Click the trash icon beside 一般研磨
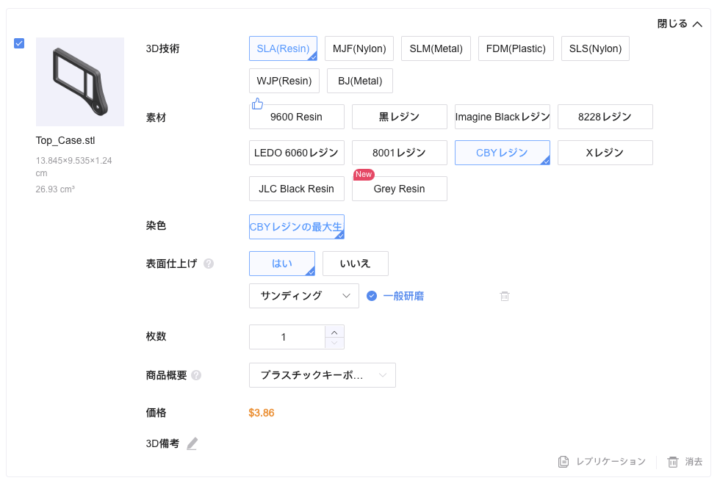720x486 pixels. point(505,296)
